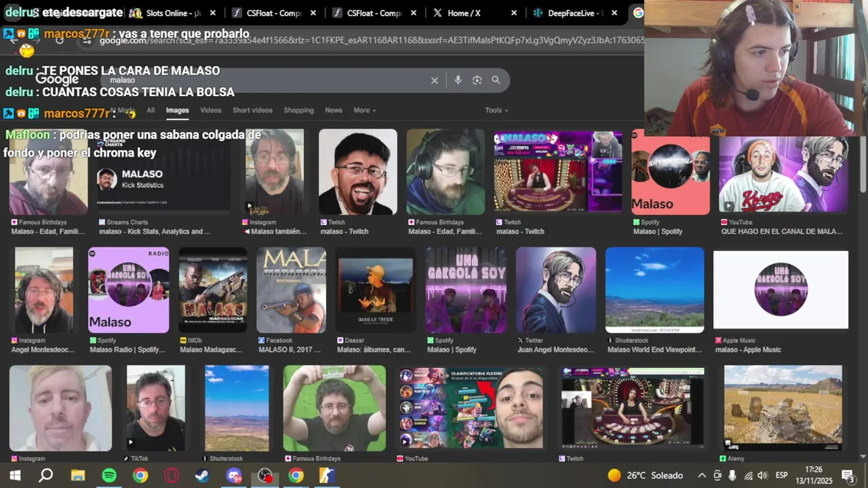Open 'malaso - Kick Stats, Analytics' result link
The height and width of the screenshot is (488, 868).
click(x=155, y=232)
